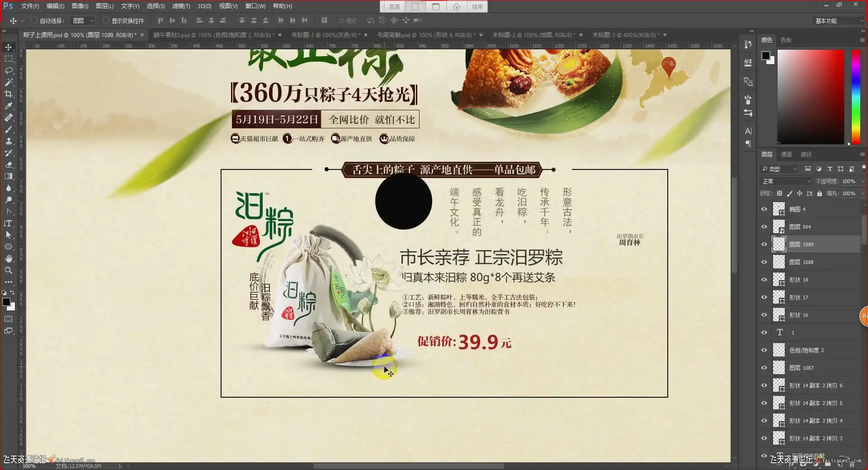Click the rainbow hue slider bar
868x470 pixels.
click(x=856, y=97)
